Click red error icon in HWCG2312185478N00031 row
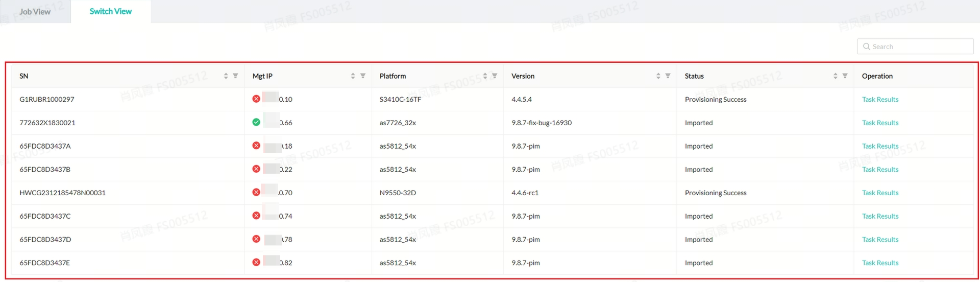 tap(256, 192)
